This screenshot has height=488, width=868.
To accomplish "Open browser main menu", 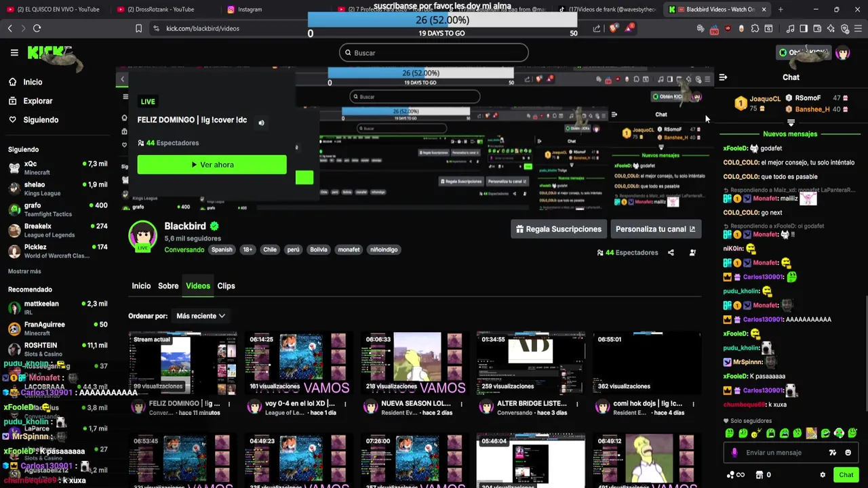I will 859,28.
